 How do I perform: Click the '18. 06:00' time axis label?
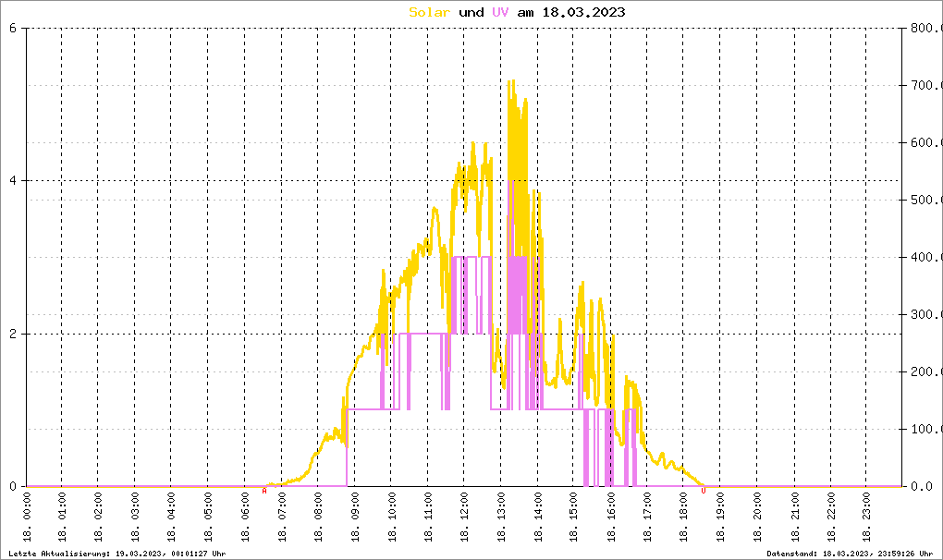(245, 517)
